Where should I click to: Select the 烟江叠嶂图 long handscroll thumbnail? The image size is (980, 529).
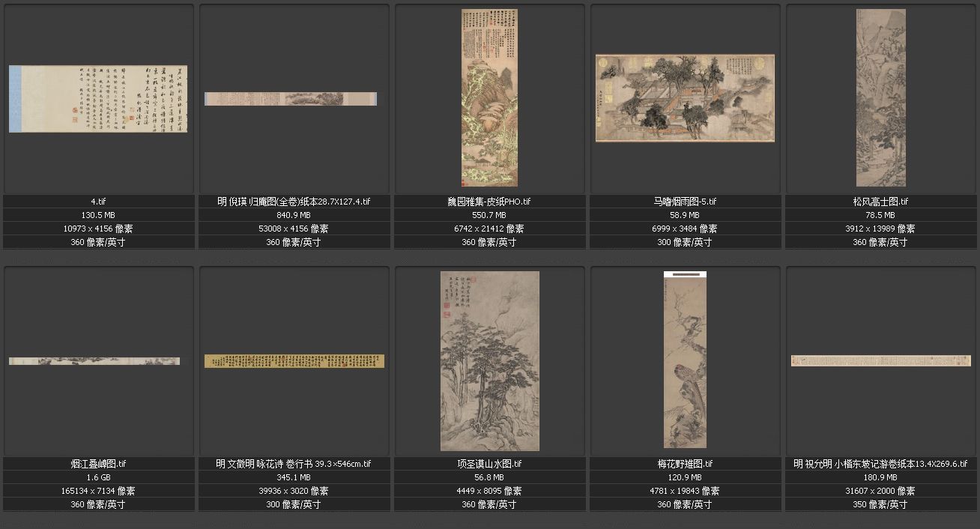pos(94,361)
